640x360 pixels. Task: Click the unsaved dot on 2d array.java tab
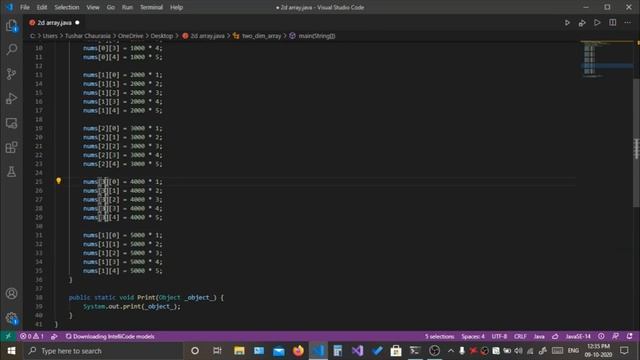click(x=77, y=23)
